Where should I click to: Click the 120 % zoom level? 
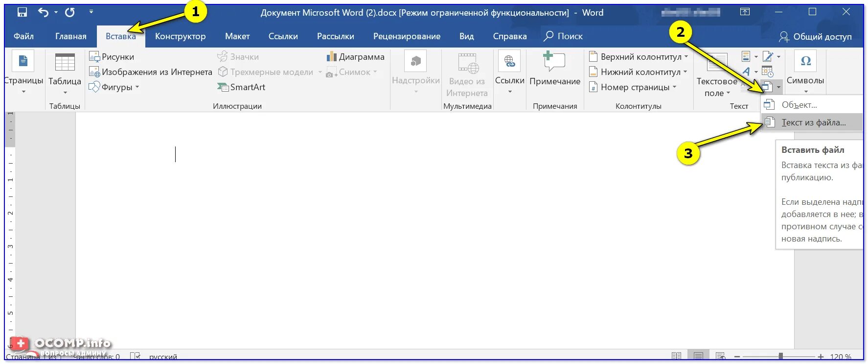[841, 357]
